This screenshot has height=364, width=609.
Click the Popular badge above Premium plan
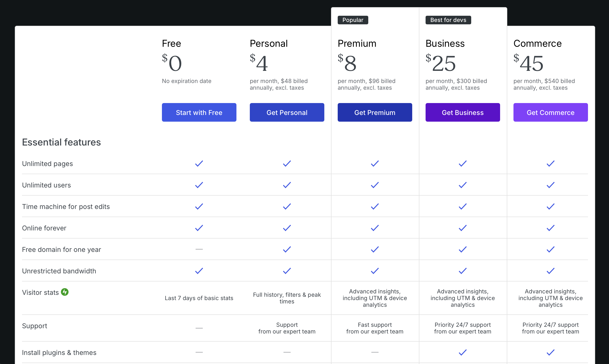[353, 20]
